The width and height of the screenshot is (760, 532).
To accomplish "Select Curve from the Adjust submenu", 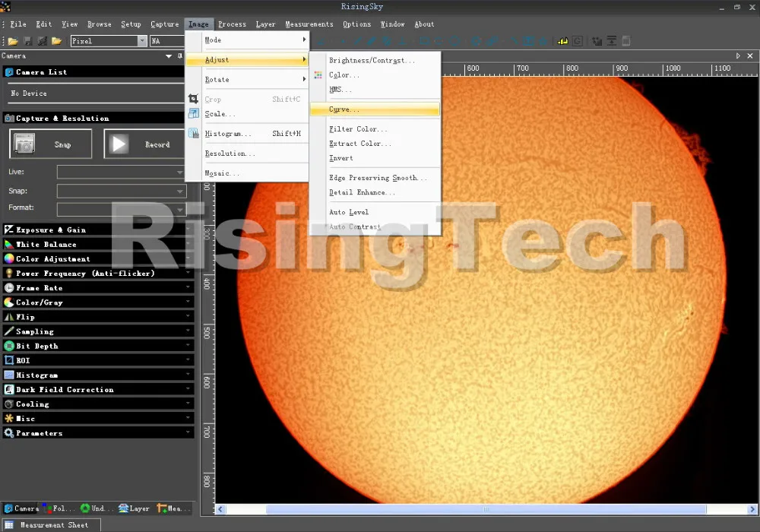I will point(344,109).
